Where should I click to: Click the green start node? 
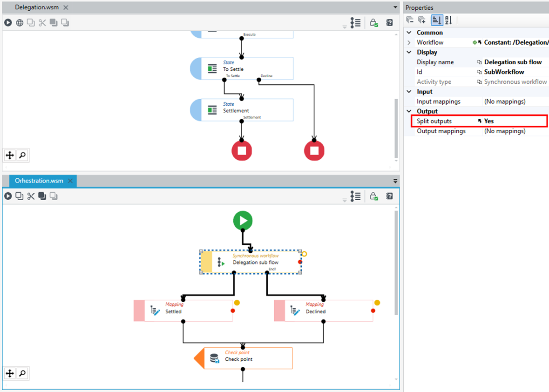point(243,221)
